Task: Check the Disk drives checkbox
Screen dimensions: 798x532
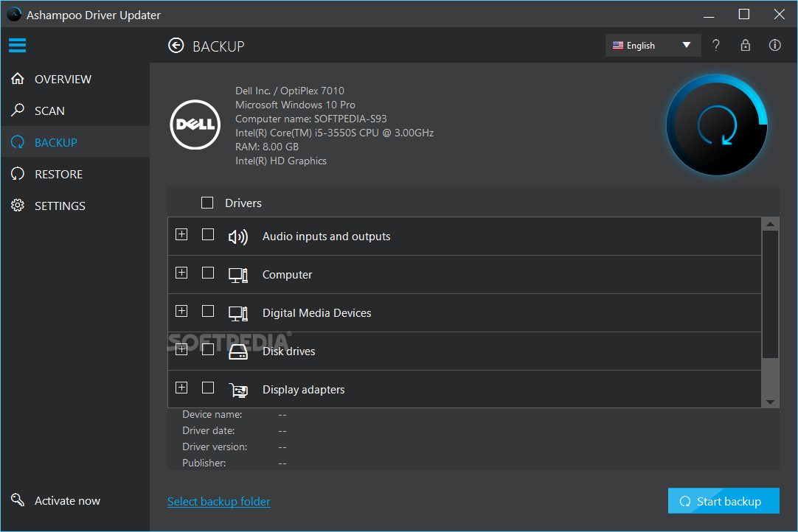Action: click(208, 349)
